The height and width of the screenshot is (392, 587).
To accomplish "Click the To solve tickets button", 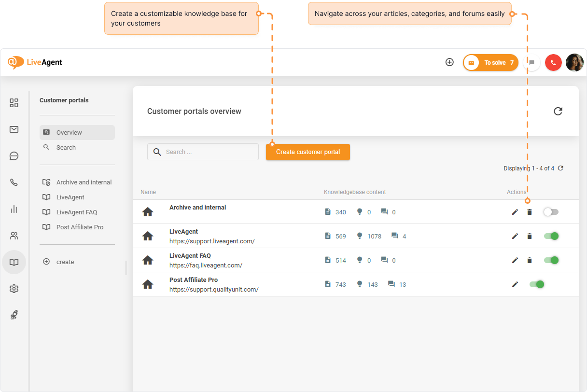I will (x=490, y=62).
